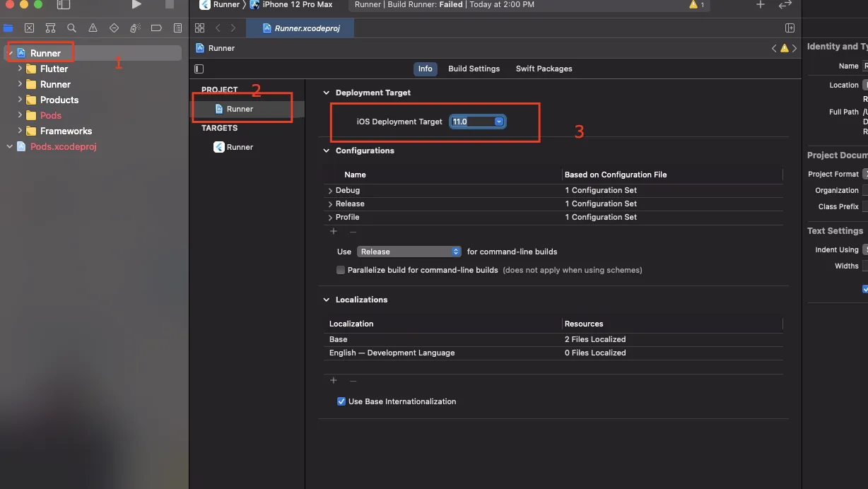The image size is (868, 489).
Task: Expand the Frameworks folder
Action: 20,131
